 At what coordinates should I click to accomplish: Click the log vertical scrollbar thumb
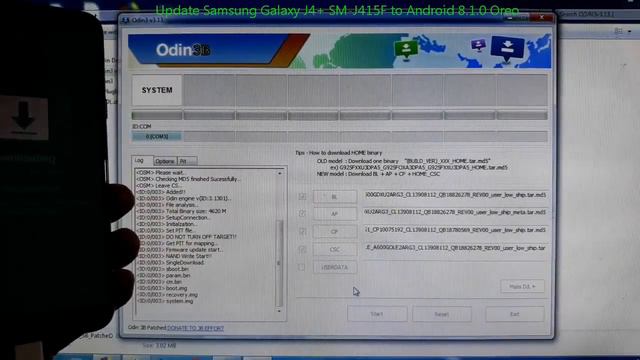[x=280, y=263]
